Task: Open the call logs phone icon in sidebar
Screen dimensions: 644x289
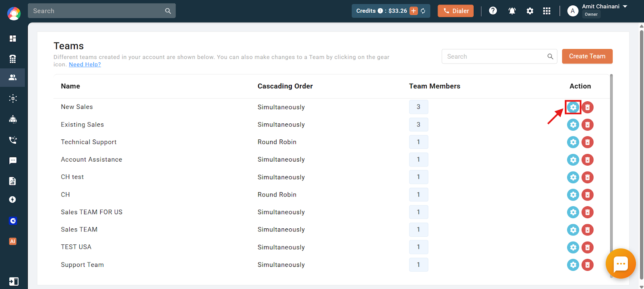Action: click(x=13, y=140)
